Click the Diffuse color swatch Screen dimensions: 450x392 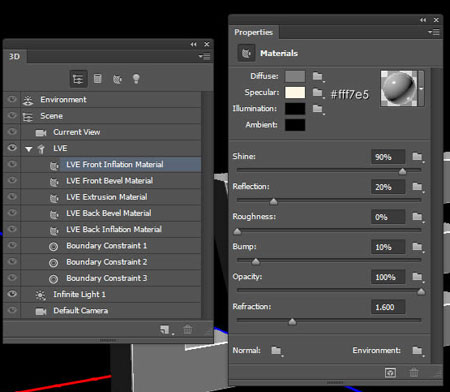(x=295, y=76)
